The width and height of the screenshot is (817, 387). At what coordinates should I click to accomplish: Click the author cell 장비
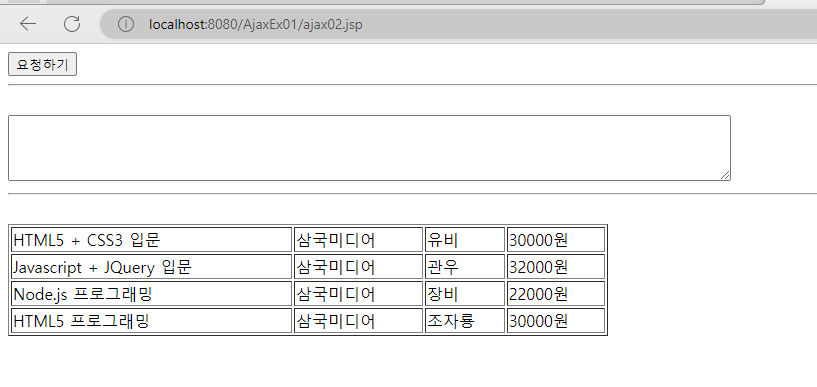click(x=465, y=294)
